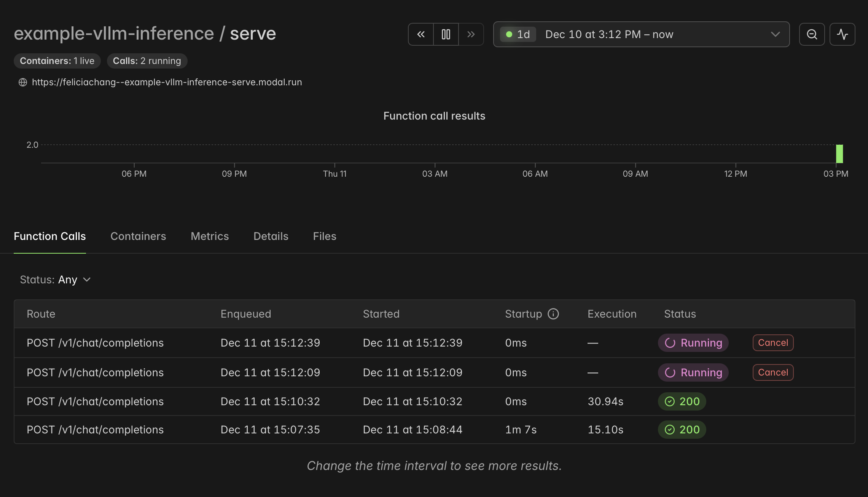The height and width of the screenshot is (497, 868).
Task: Open the feliciachang modal.run URL link
Action: pos(167,82)
